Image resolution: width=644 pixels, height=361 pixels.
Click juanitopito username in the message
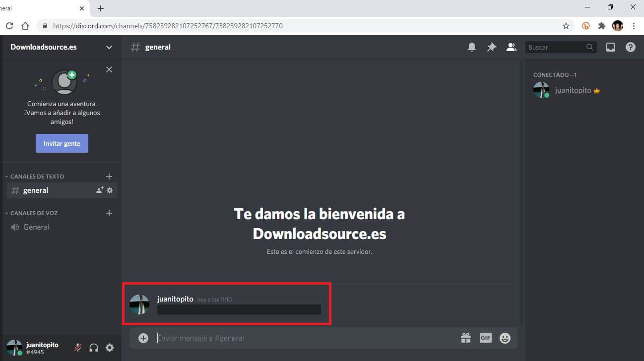tap(175, 299)
